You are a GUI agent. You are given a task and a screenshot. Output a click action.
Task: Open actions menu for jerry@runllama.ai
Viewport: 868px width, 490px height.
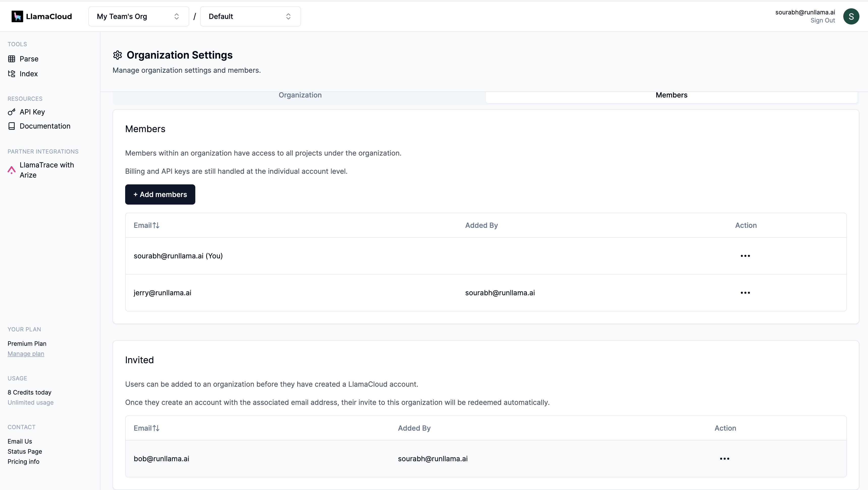pyautogui.click(x=745, y=293)
